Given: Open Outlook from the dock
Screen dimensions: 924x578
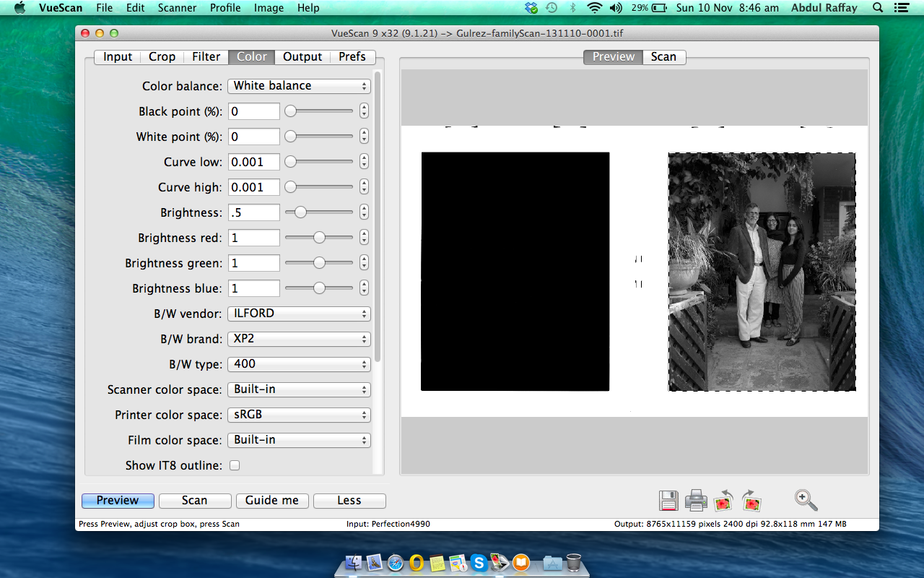Looking at the screenshot, I should click(x=417, y=562).
